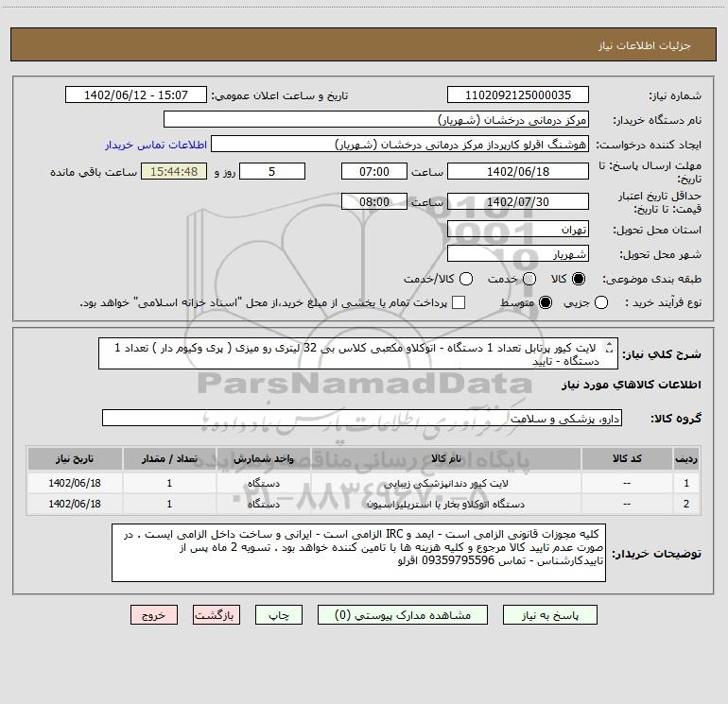Click the تاریخ نیاز column header
The height and width of the screenshot is (704, 728).
(75, 458)
